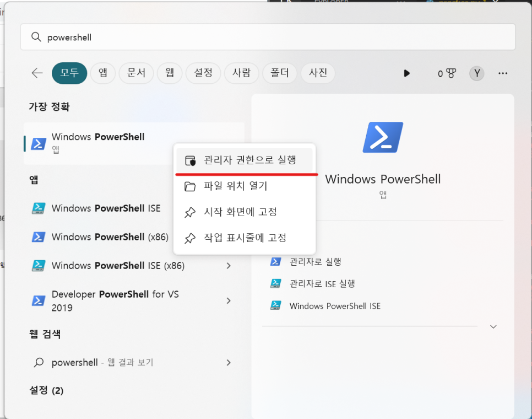
Task: Switch to the 설정 filter tab
Action: [x=203, y=73]
